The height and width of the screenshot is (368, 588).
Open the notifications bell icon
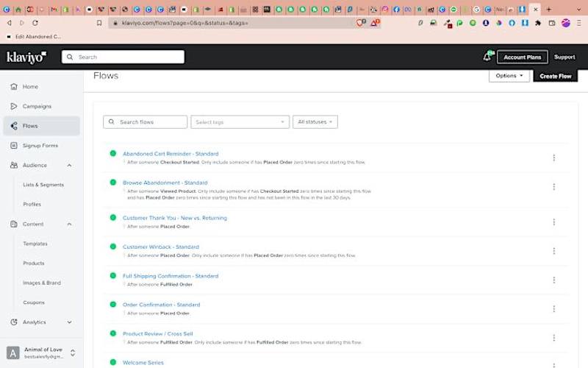(x=487, y=57)
